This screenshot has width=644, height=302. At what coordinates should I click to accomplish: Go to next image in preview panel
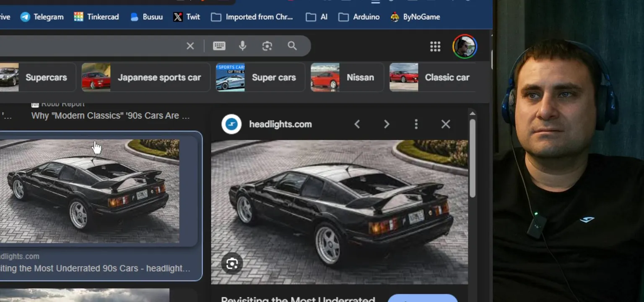(x=387, y=124)
